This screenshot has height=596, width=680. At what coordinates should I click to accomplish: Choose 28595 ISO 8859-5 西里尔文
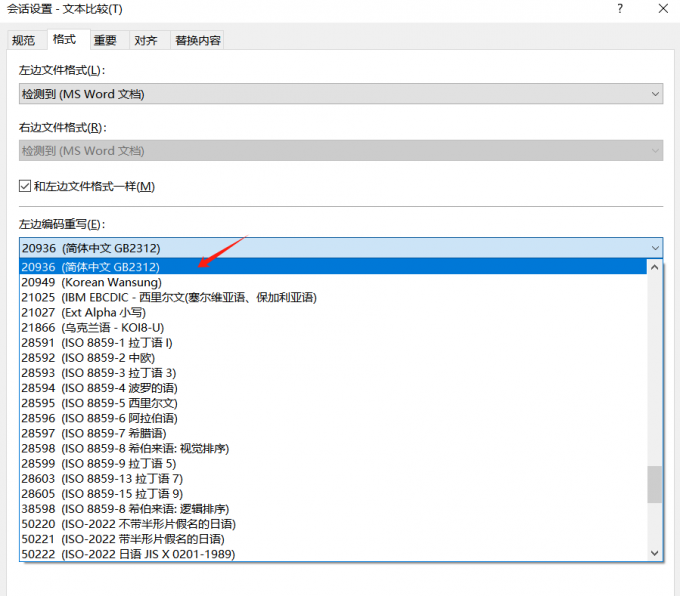[x=333, y=403]
